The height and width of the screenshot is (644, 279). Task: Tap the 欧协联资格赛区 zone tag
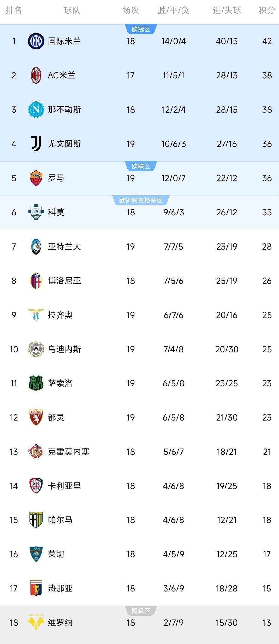(x=141, y=200)
